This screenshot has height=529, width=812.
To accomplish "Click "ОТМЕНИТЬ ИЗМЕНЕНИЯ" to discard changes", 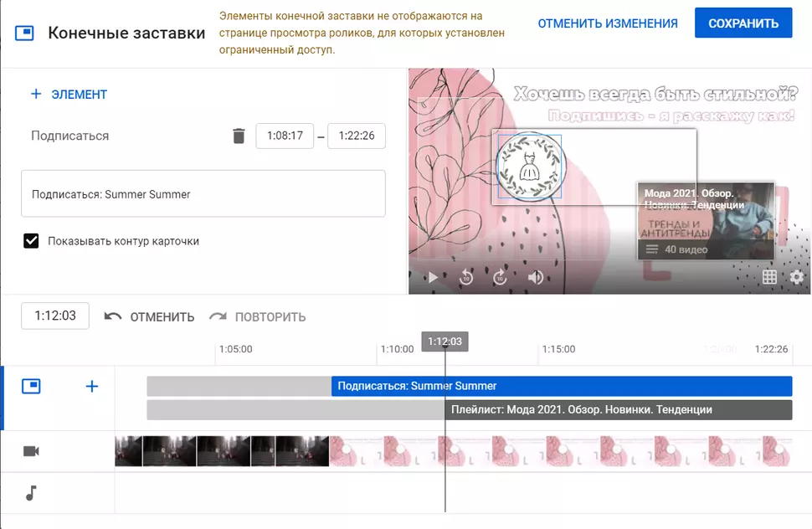I will click(x=607, y=23).
